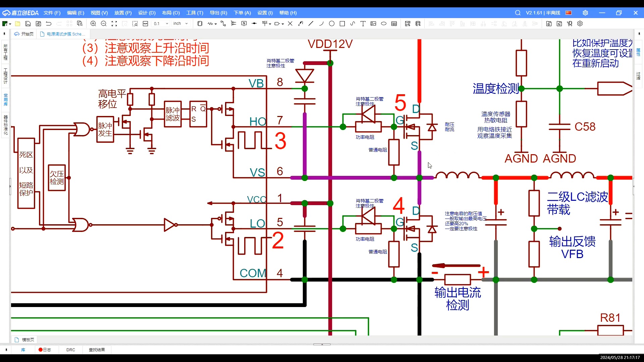Open the grid size 0.1 dropdown
This screenshot has height=362, width=644.
coord(167,23)
